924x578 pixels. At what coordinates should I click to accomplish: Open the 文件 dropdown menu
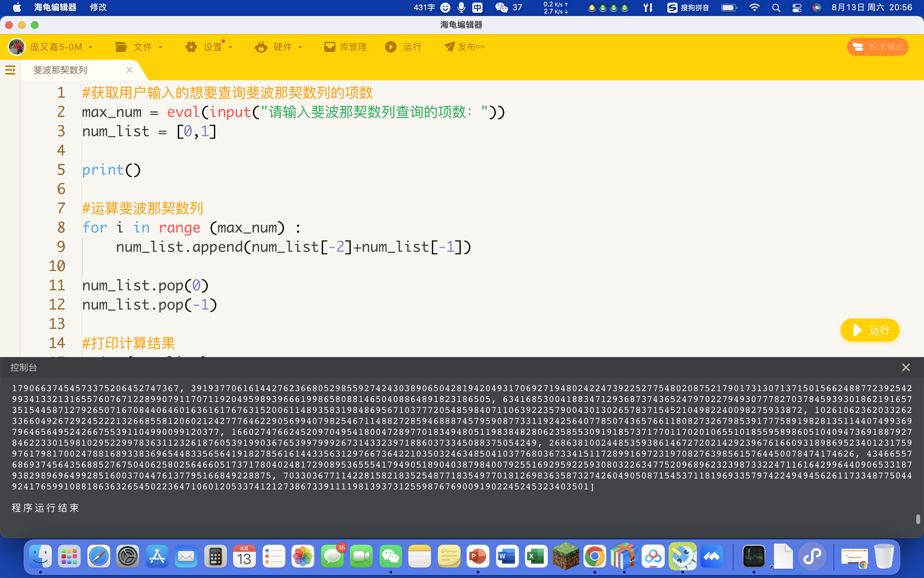pos(139,47)
